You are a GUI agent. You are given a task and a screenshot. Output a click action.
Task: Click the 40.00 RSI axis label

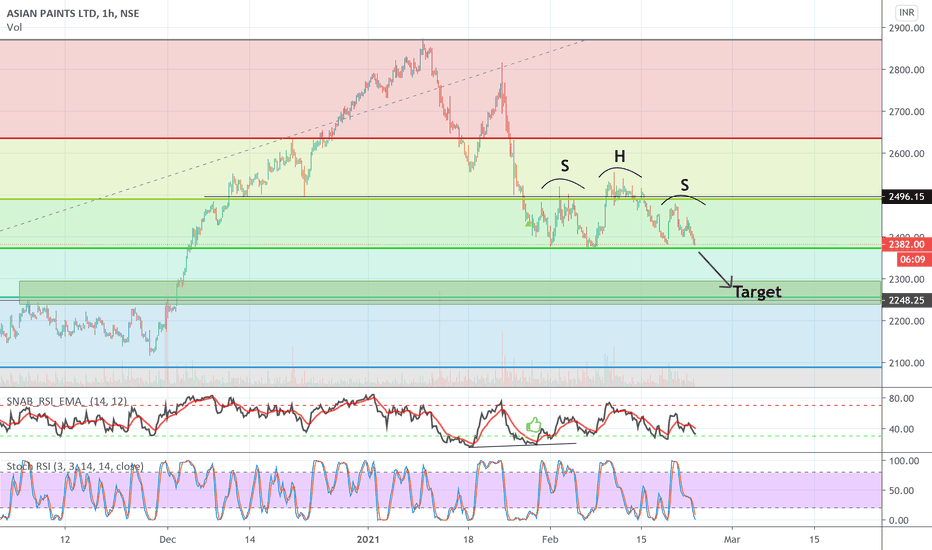click(x=901, y=429)
